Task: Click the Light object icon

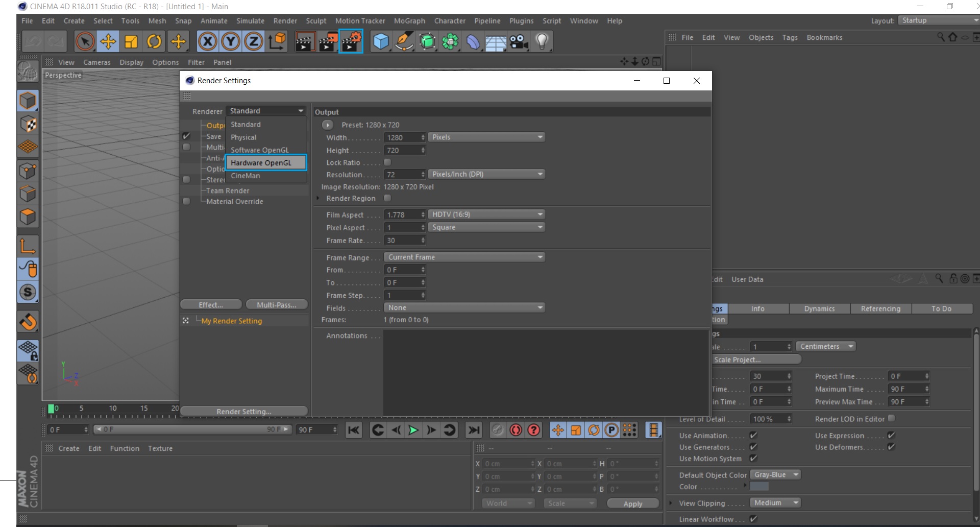Action: [x=542, y=41]
